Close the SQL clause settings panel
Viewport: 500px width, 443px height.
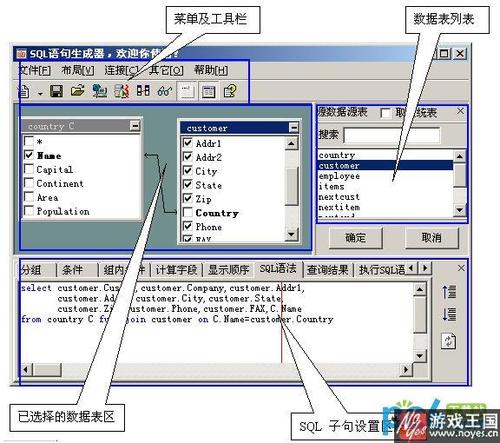click(x=461, y=268)
